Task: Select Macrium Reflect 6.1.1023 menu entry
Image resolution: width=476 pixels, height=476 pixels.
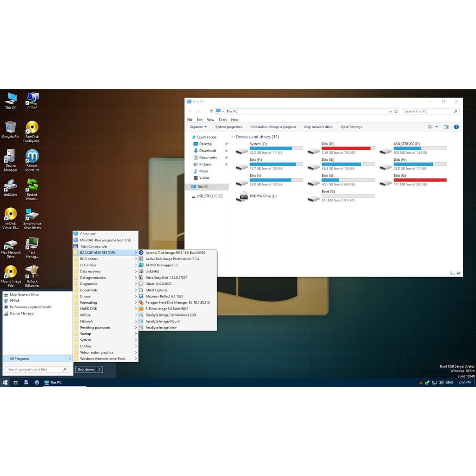Action: 164,296
